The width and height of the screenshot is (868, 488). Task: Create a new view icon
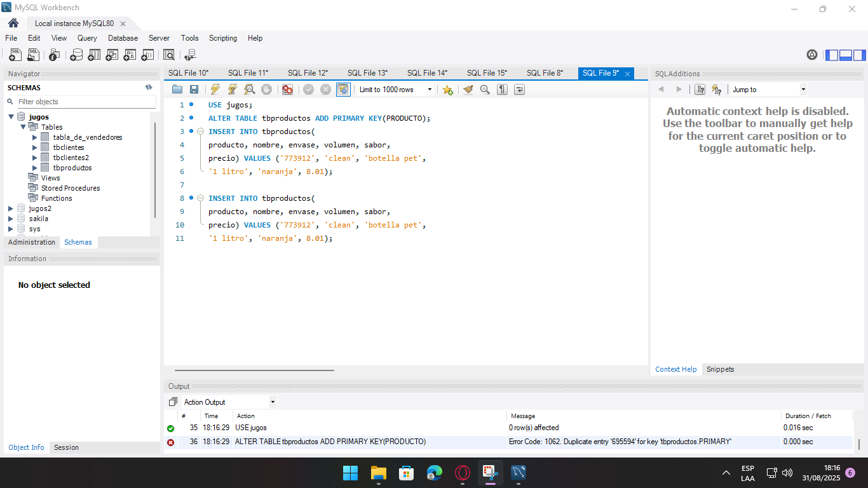(112, 55)
